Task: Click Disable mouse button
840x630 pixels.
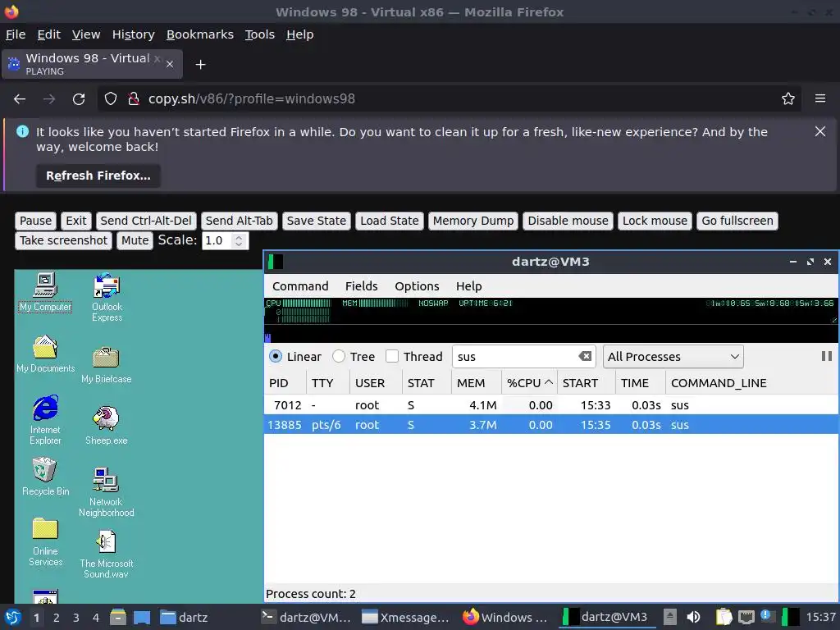Action: tap(568, 221)
